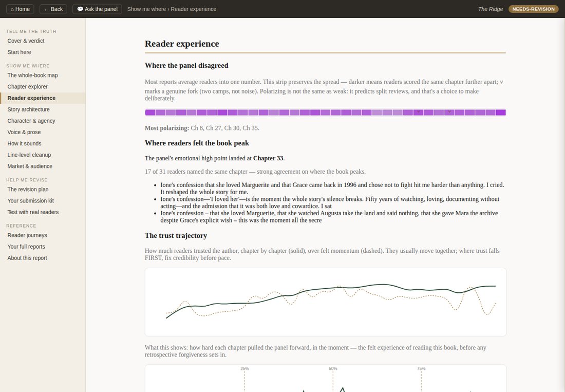The width and height of the screenshot is (565, 392).
Task: Click the reader quote ending 'I cried'
Action: [332, 189]
